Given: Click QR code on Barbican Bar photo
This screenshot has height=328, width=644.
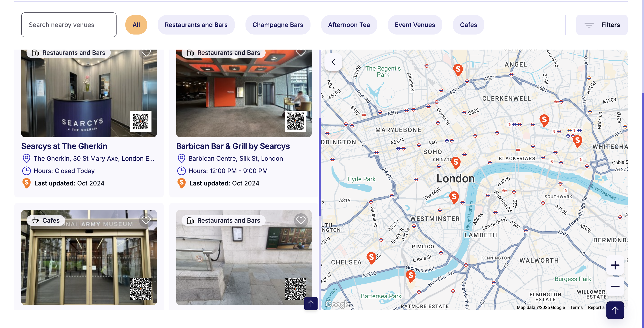Looking at the screenshot, I should tap(295, 121).
